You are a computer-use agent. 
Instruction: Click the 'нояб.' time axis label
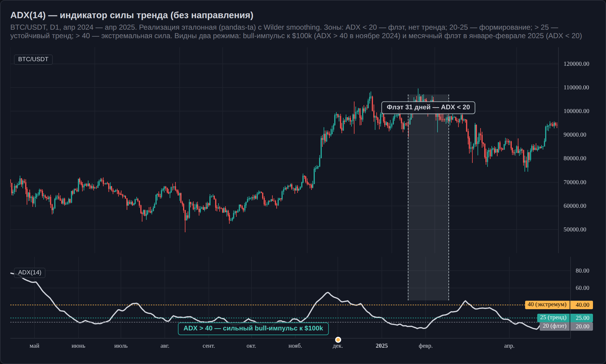click(295, 346)
